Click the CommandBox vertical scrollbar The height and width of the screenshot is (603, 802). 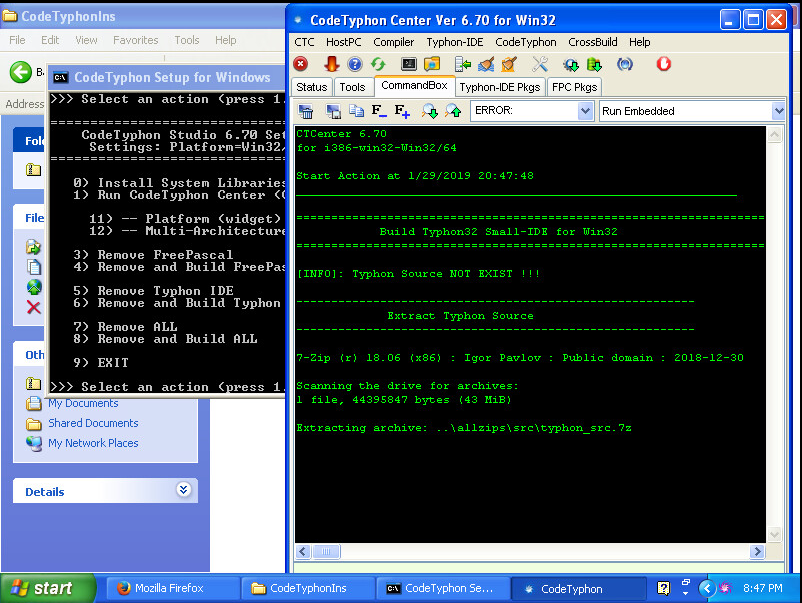tap(776, 330)
